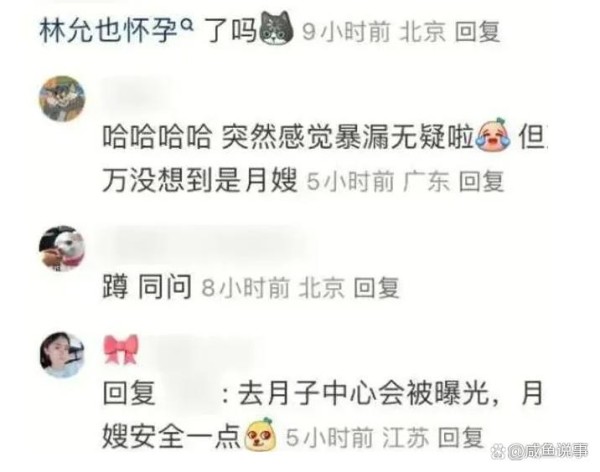Open the girl photo avatar profile
The width and height of the screenshot is (600, 472).
(x=62, y=355)
